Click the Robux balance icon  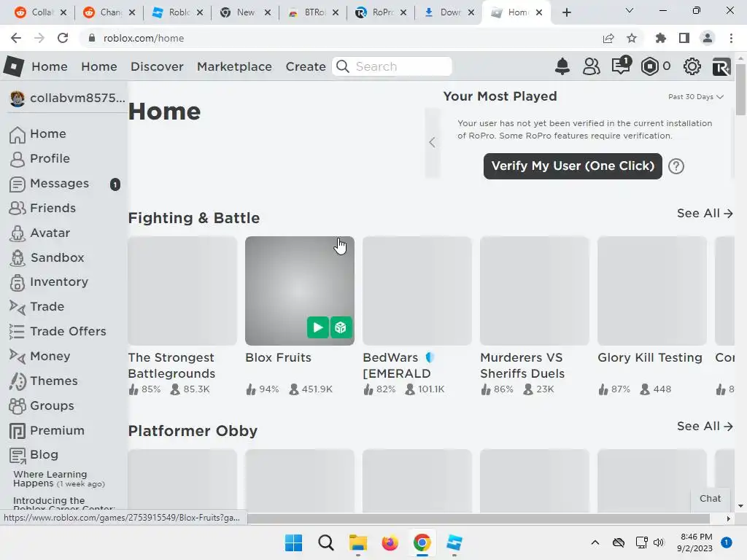pos(649,66)
